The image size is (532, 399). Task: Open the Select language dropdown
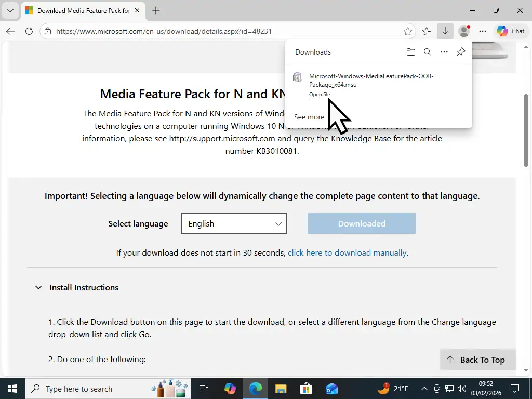[x=234, y=223]
